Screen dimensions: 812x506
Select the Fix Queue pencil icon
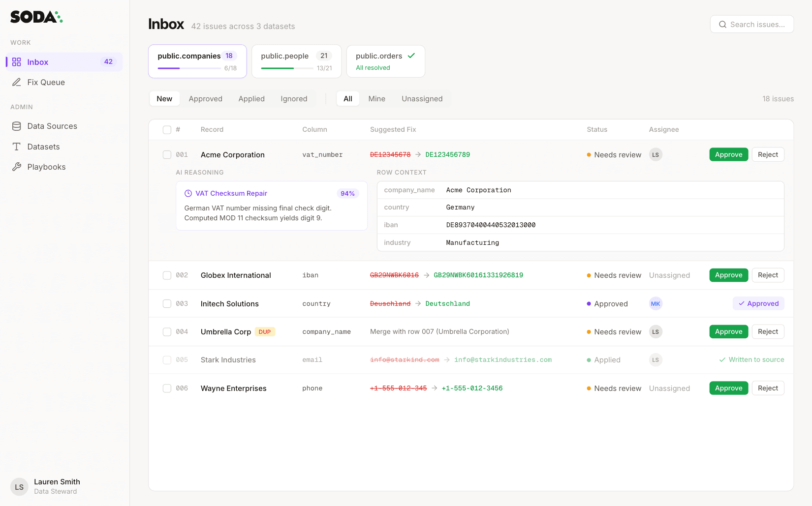[x=17, y=82]
